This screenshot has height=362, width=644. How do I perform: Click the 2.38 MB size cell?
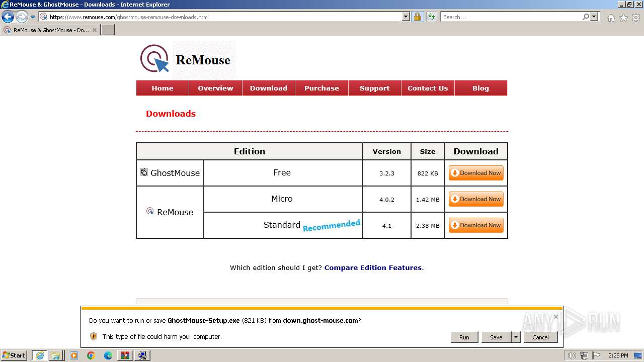point(428,225)
